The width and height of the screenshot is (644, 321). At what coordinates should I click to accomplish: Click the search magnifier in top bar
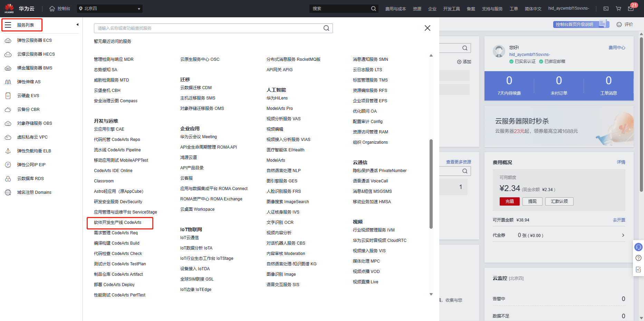(x=373, y=9)
